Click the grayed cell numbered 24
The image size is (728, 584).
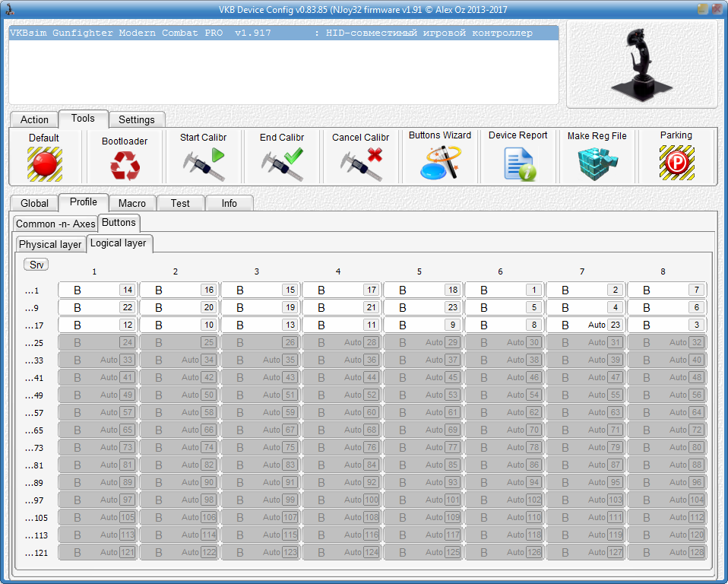coord(97,342)
